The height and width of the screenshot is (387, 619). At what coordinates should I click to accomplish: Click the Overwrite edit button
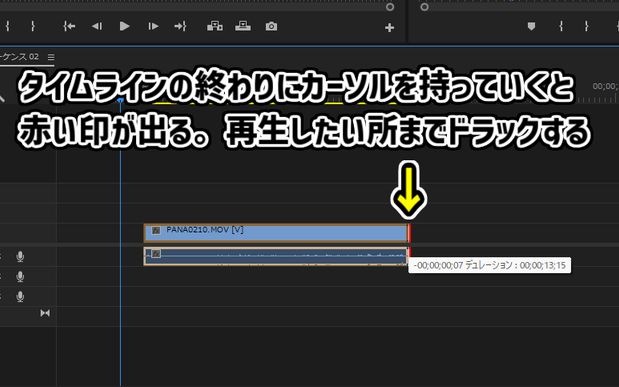[x=243, y=26]
